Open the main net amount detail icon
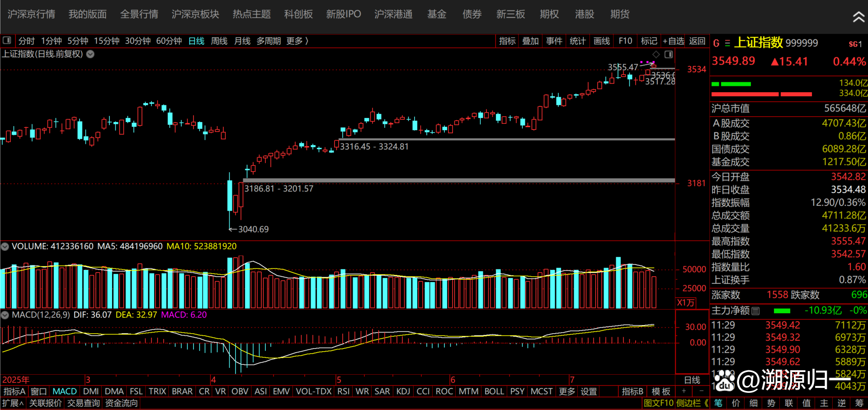 pyautogui.click(x=756, y=311)
